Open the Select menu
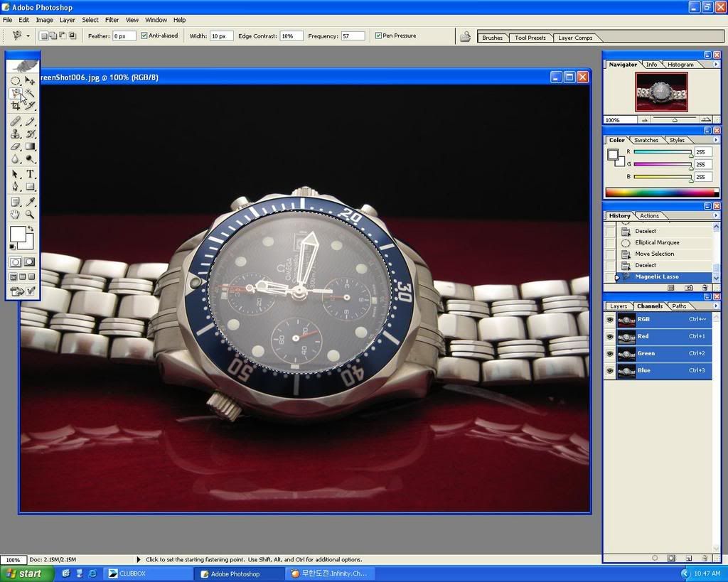This screenshot has height=582, width=728. tap(90, 20)
